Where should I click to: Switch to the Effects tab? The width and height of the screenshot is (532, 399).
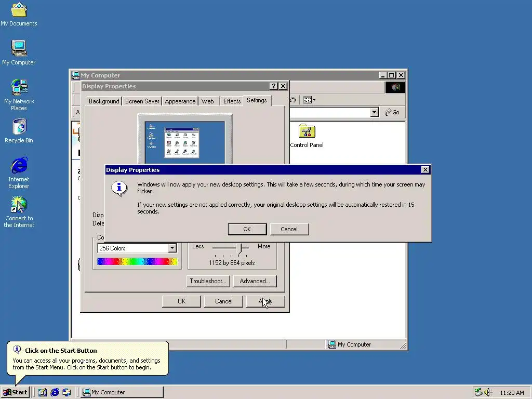tap(232, 101)
